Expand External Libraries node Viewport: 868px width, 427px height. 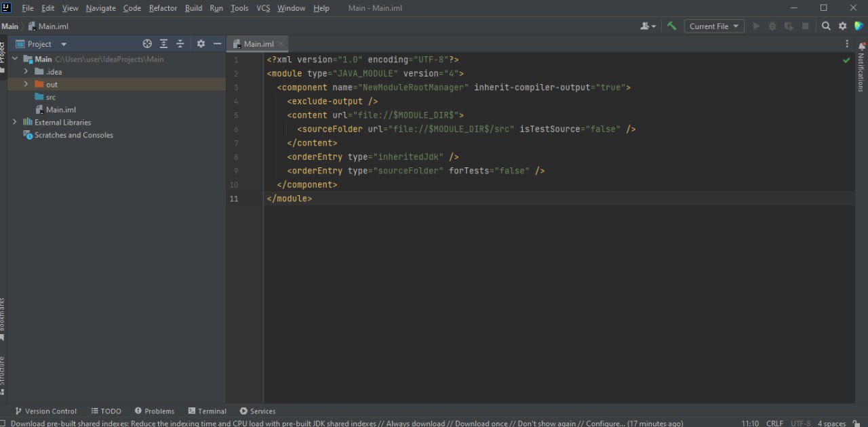(x=15, y=122)
